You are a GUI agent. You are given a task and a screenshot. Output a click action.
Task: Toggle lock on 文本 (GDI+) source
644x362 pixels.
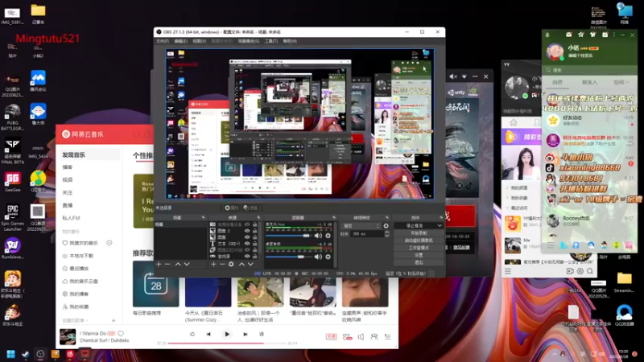pyautogui.click(x=255, y=244)
